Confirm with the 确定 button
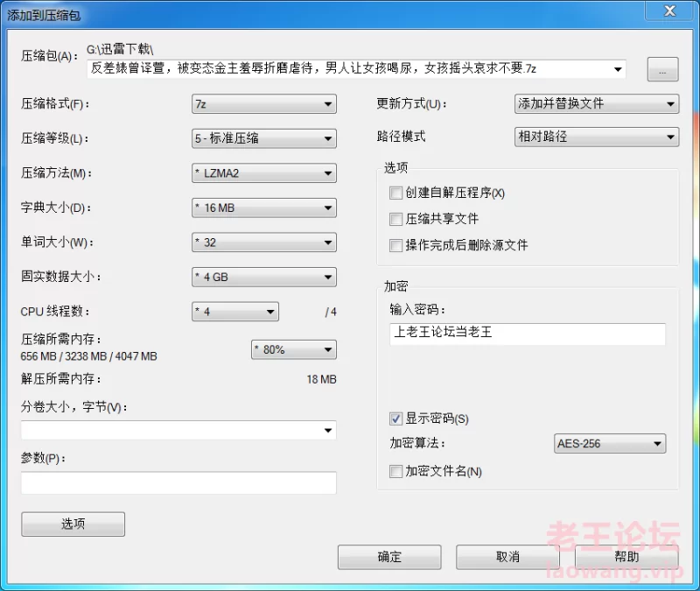Image resolution: width=700 pixels, height=591 pixels. 389,557
